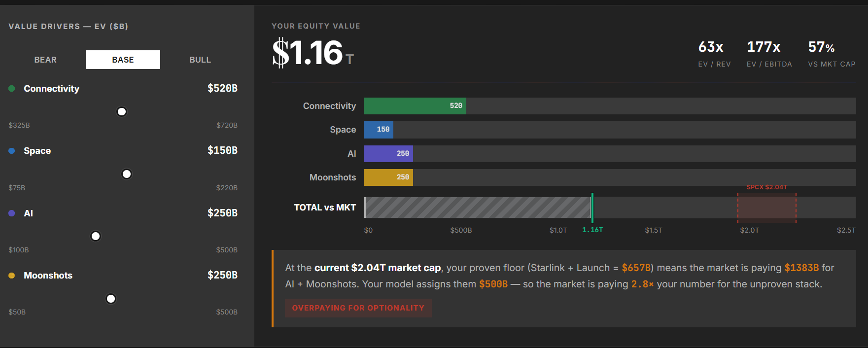Screen dimensions: 868x348
Task: Click the blue Space 150 bar
Action: click(379, 130)
